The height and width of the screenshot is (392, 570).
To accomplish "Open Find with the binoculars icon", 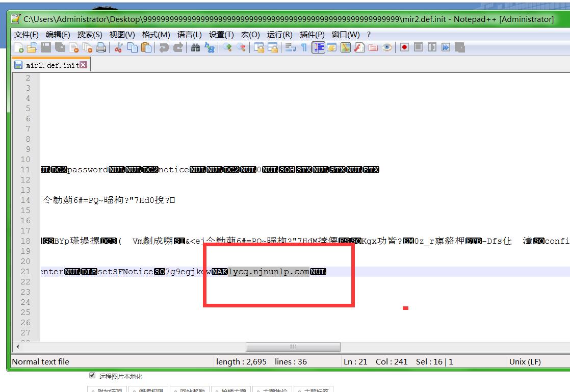I will [196, 48].
